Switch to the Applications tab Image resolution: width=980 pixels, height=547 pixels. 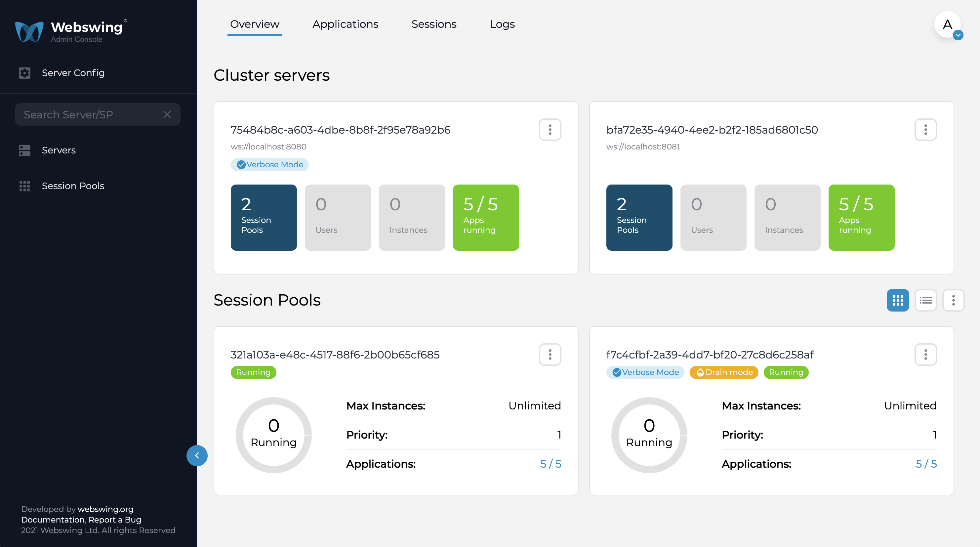point(345,23)
